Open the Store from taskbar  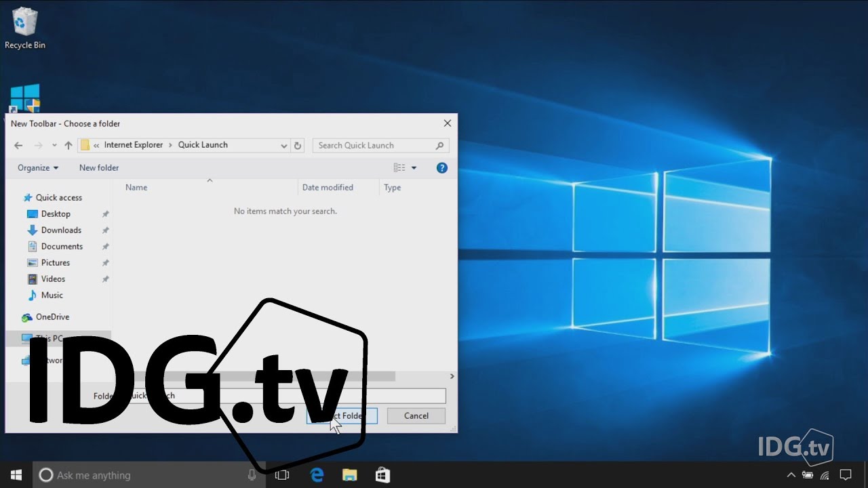pyautogui.click(x=382, y=475)
